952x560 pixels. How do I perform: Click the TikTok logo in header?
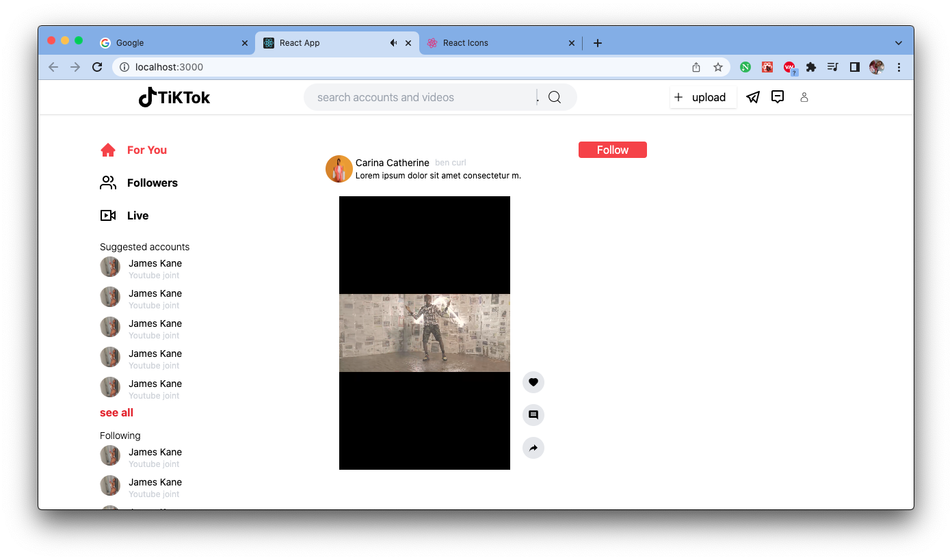174,97
